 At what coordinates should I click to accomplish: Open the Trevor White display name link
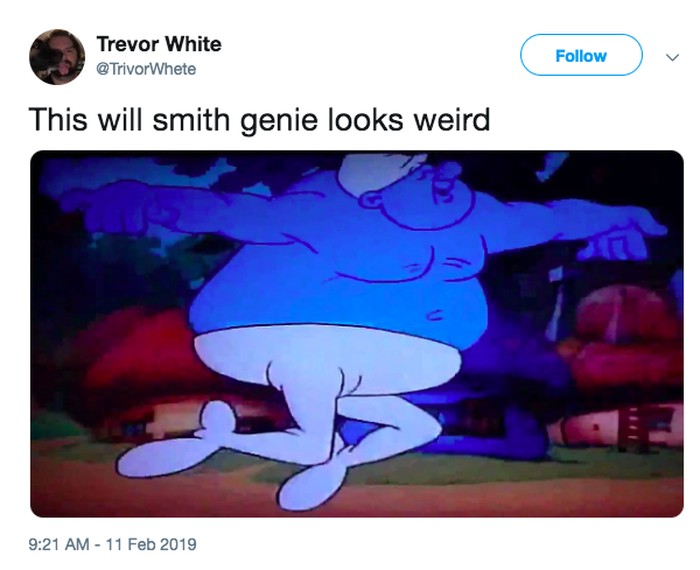pyautogui.click(x=159, y=44)
